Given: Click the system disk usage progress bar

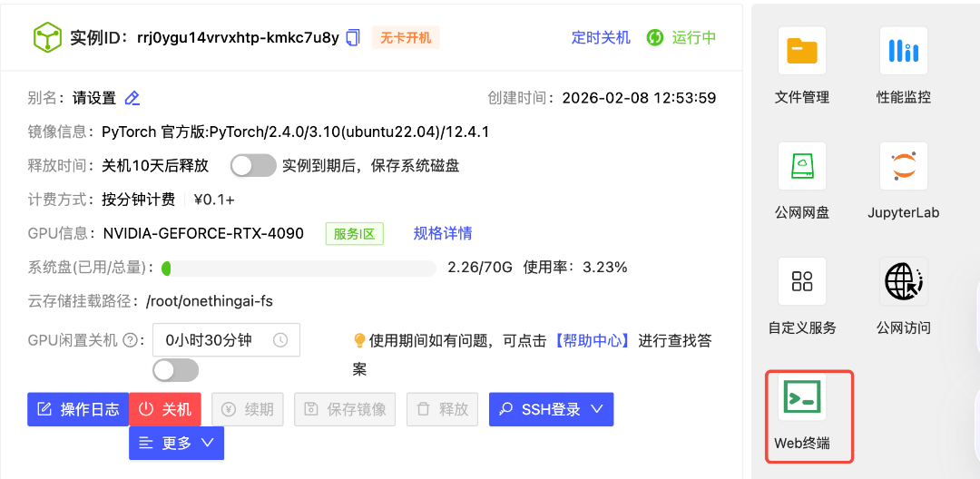Looking at the screenshot, I should [x=299, y=268].
